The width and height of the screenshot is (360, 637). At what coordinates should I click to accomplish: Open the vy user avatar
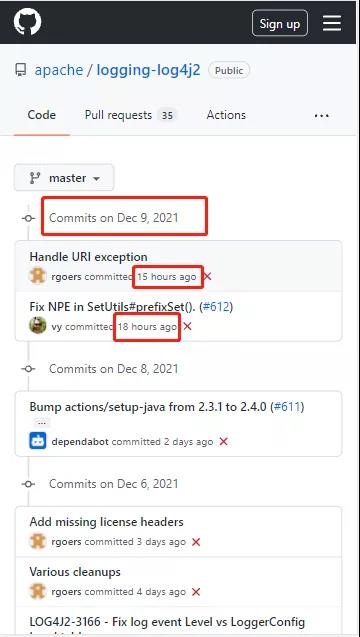(x=38, y=326)
